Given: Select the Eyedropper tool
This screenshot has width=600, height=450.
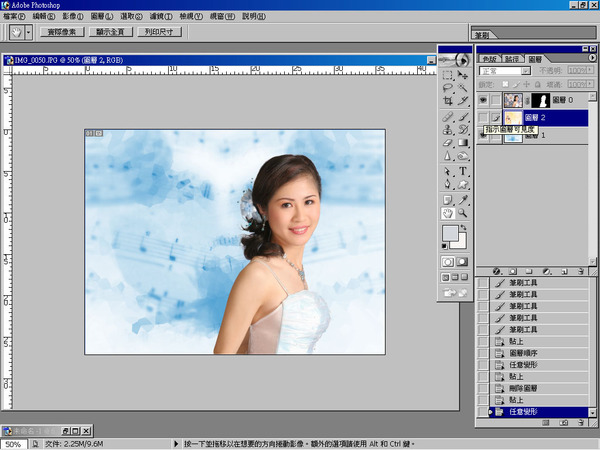Looking at the screenshot, I should click(464, 199).
